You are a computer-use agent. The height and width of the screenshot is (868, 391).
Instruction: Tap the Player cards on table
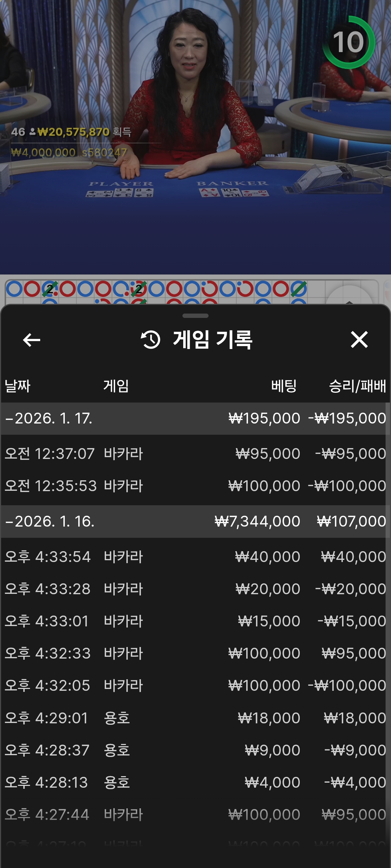point(120,192)
